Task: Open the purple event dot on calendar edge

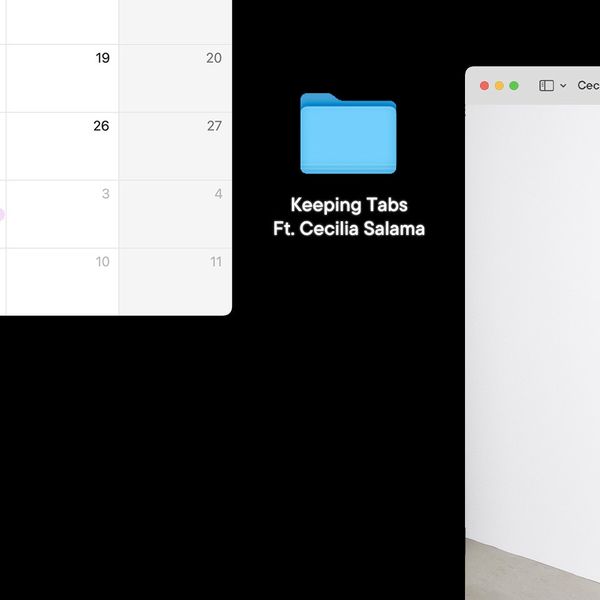Action: 2,215
